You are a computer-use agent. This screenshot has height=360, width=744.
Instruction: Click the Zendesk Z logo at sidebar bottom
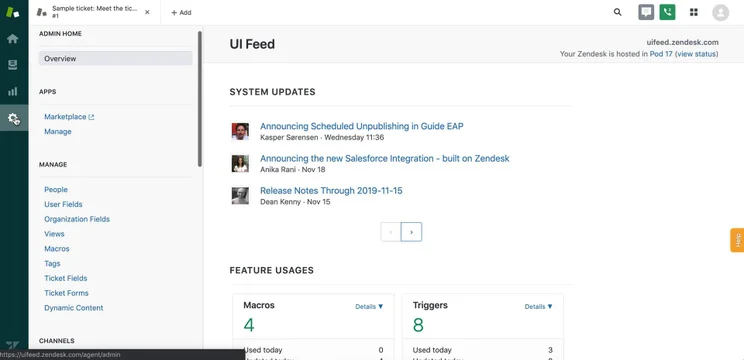13,345
